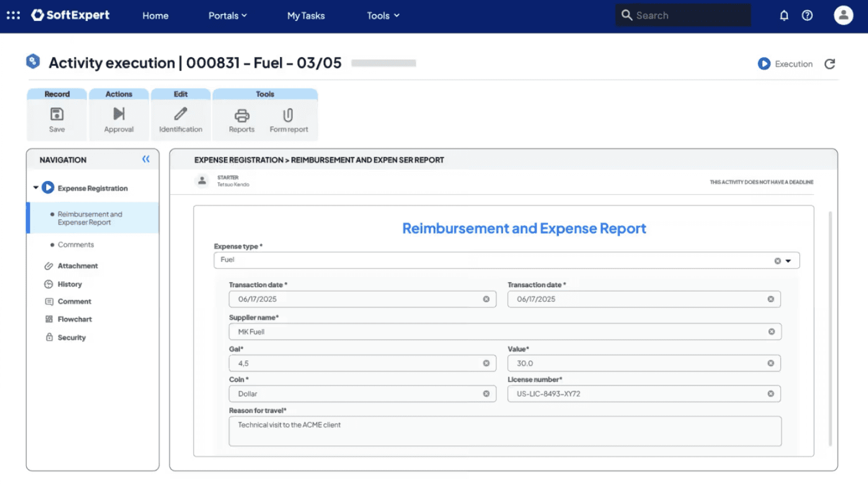Clear the Value field
Viewport: 868px width, 484px height.
click(770, 363)
